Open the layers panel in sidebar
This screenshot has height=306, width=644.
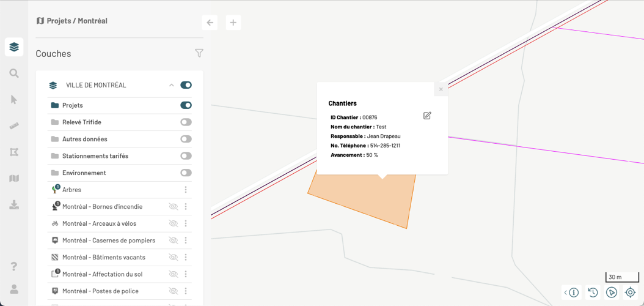tap(14, 47)
